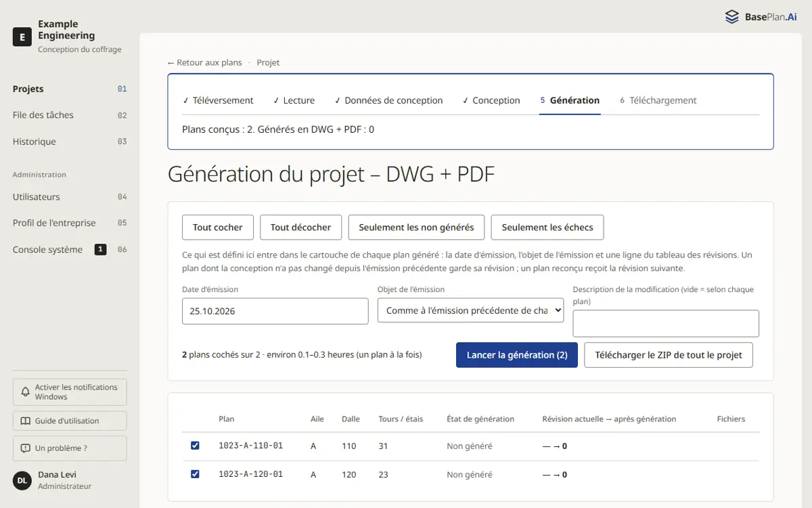Click the Aile column header
The width and height of the screenshot is (812, 508).
click(317, 419)
